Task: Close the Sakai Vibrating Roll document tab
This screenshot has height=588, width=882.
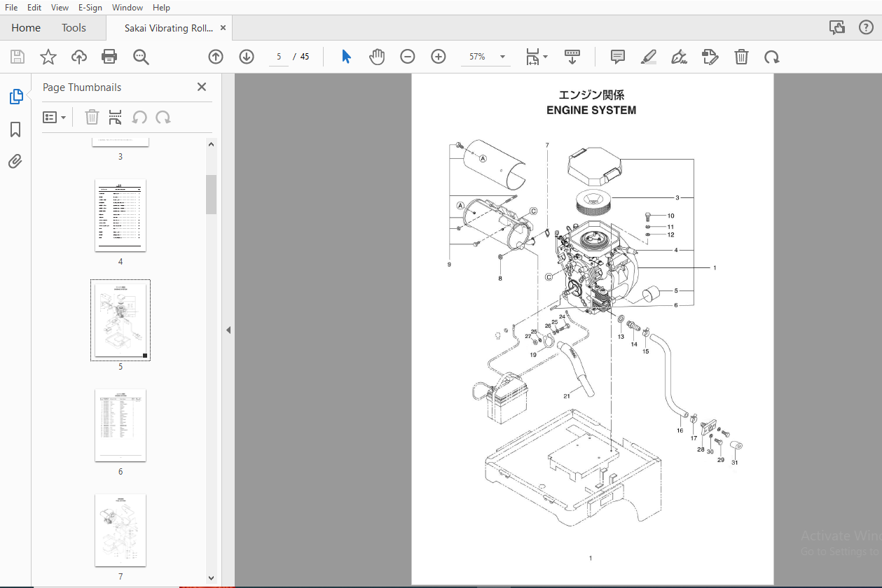Action: (223, 28)
